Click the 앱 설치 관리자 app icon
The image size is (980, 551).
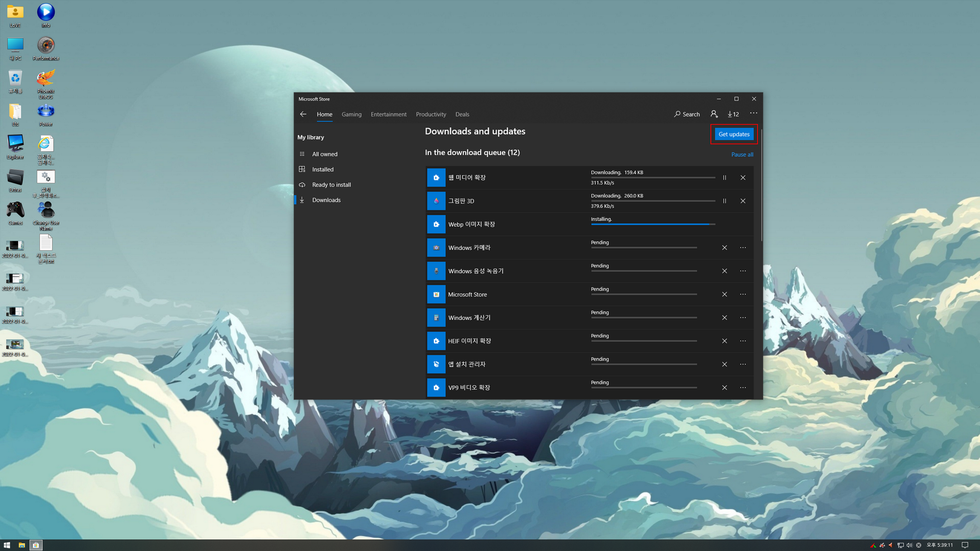coord(436,365)
